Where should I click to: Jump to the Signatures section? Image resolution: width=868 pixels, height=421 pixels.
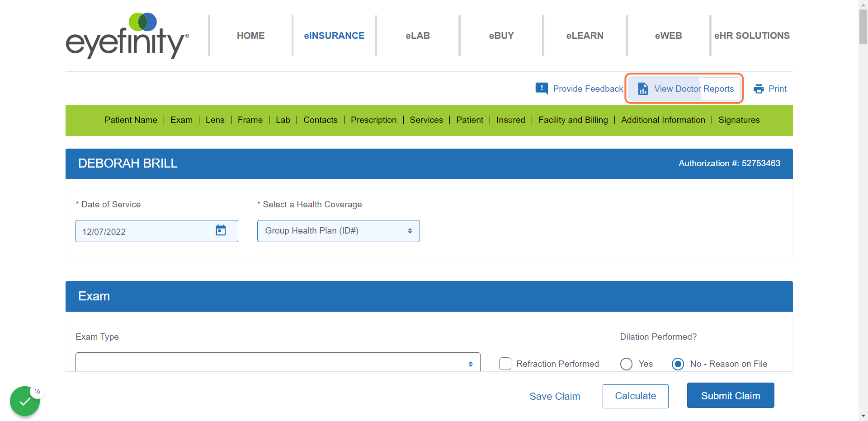[x=739, y=120]
